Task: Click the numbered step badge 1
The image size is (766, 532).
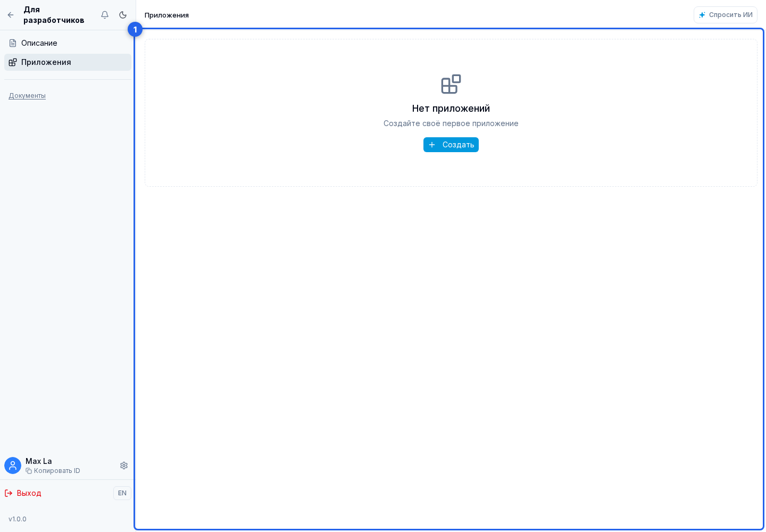Action: [135, 29]
